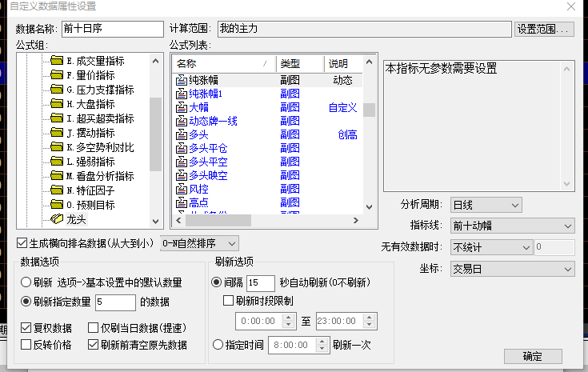
Task: Click folder icon of I.超买超卖指标
Action: click(x=57, y=118)
